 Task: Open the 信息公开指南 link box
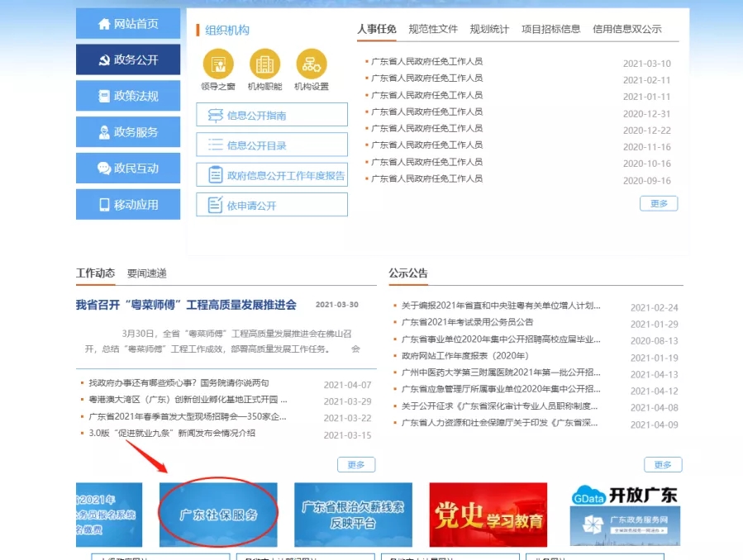[x=272, y=116]
